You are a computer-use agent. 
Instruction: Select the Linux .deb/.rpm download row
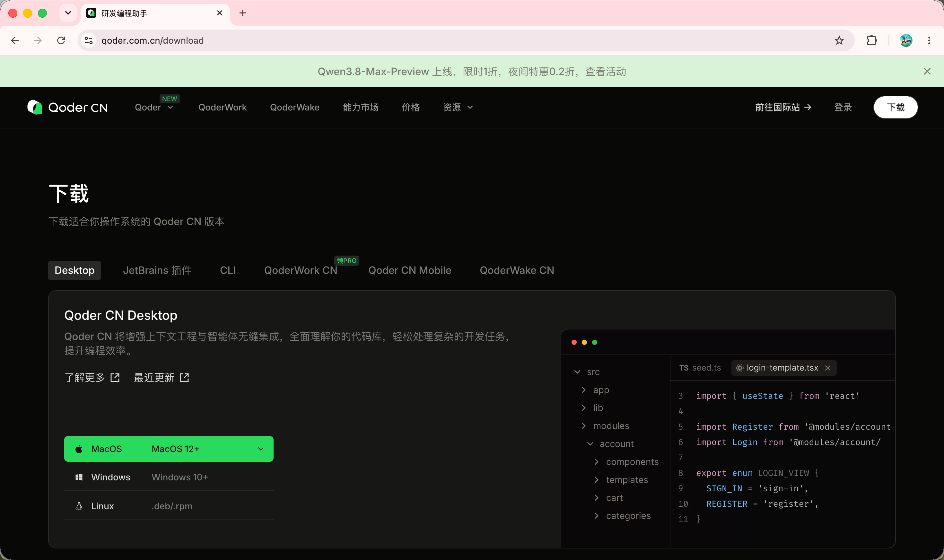[169, 506]
